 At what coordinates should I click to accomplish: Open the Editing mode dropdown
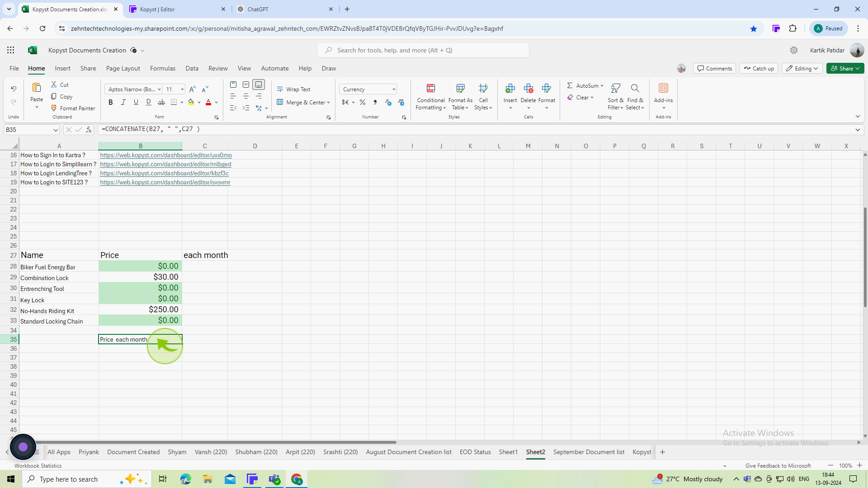tap(802, 69)
